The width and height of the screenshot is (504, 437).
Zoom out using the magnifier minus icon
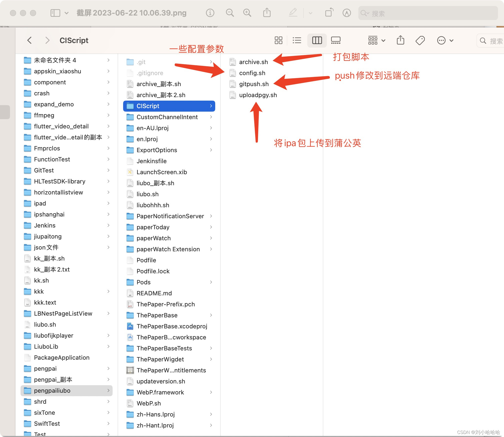pyautogui.click(x=229, y=13)
